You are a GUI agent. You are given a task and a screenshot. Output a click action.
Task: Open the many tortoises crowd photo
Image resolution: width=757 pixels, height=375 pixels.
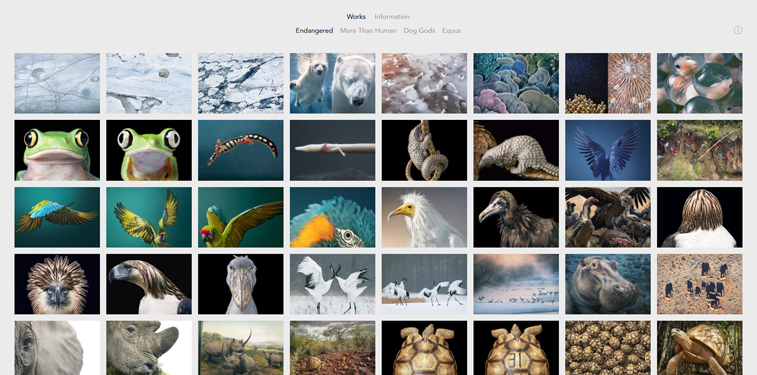click(608, 348)
